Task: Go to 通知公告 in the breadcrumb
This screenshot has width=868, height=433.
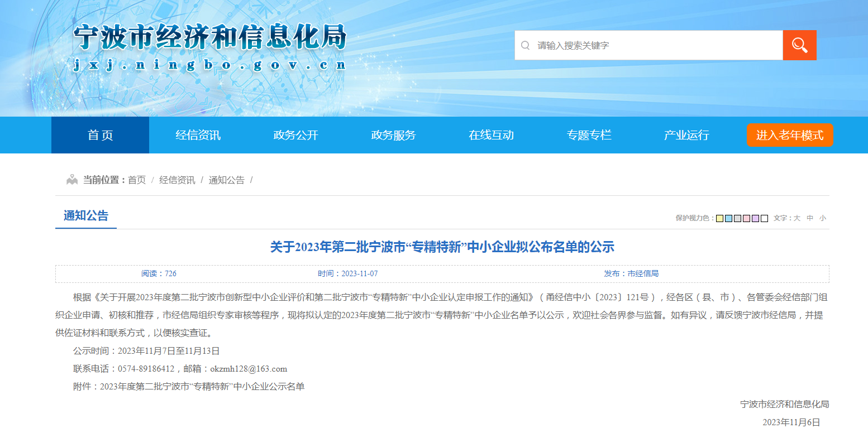Action: (227, 180)
